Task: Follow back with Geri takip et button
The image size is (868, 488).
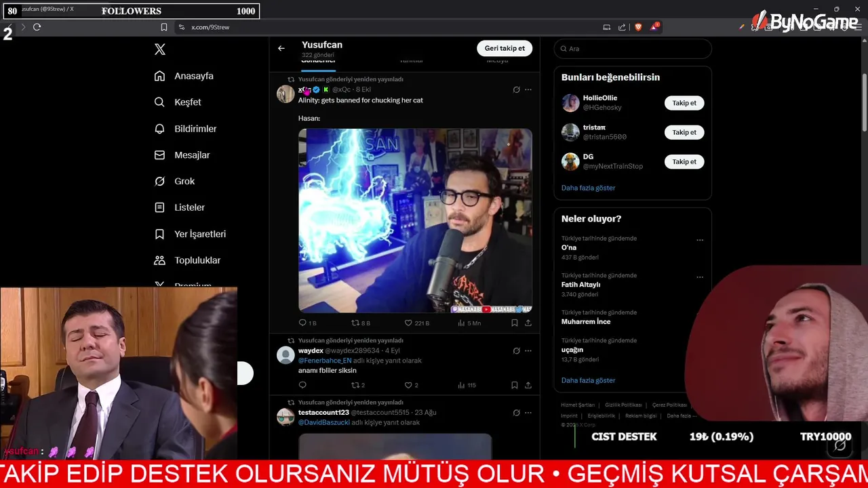Action: pos(505,48)
